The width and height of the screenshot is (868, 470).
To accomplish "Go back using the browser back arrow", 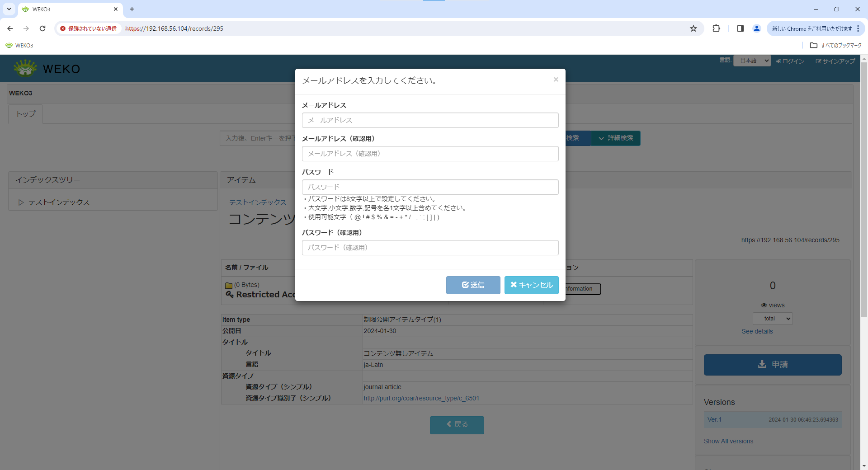I will [x=10, y=28].
